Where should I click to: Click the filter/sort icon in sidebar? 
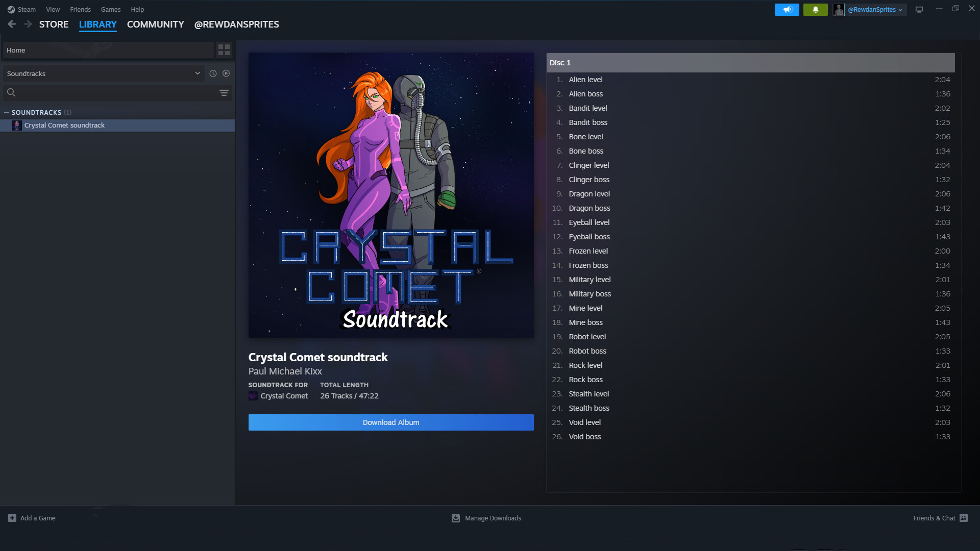[x=224, y=93]
